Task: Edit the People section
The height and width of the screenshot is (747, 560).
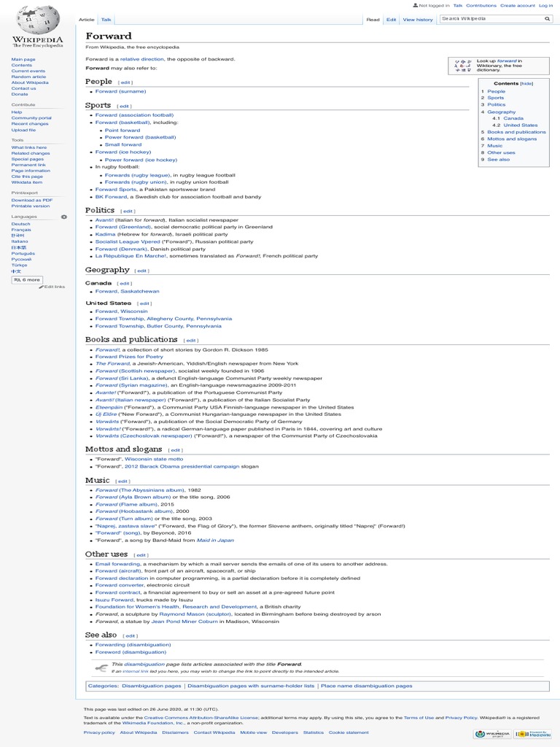Action: (125, 82)
